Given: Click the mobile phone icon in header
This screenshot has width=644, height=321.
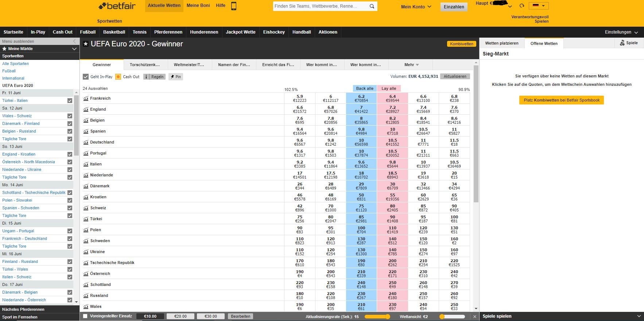Looking at the screenshot, I should (234, 6).
